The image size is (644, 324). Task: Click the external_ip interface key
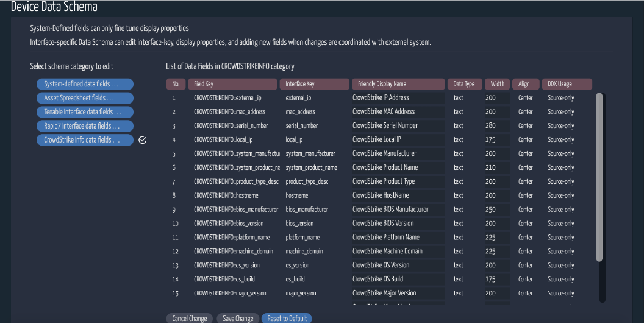click(298, 98)
